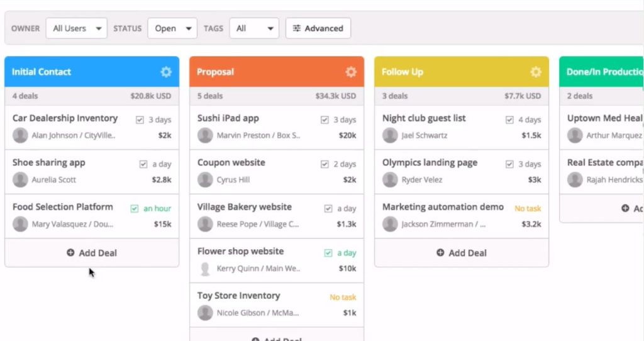Click Marvin Preston contact avatar
The image size is (644, 341).
[x=205, y=135]
